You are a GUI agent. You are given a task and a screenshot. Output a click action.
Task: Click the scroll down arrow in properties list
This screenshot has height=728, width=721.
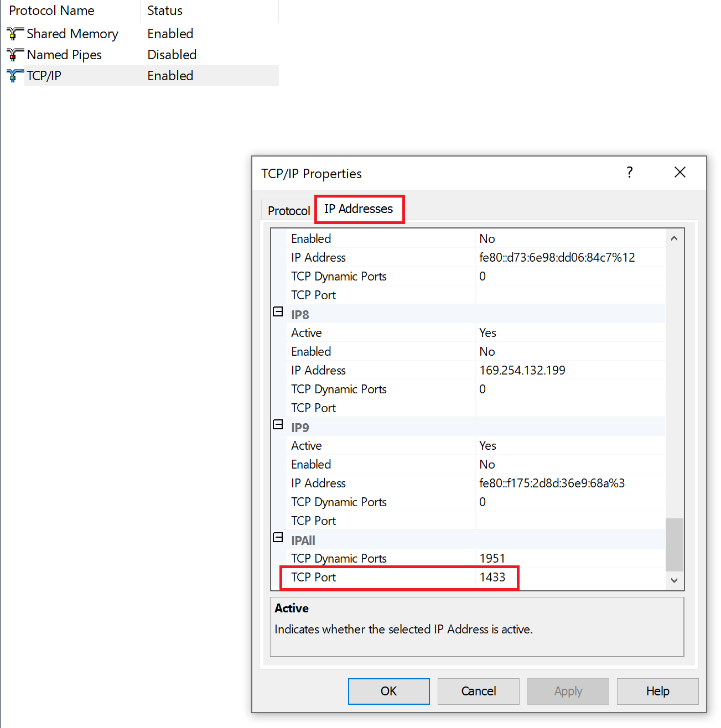point(674,580)
